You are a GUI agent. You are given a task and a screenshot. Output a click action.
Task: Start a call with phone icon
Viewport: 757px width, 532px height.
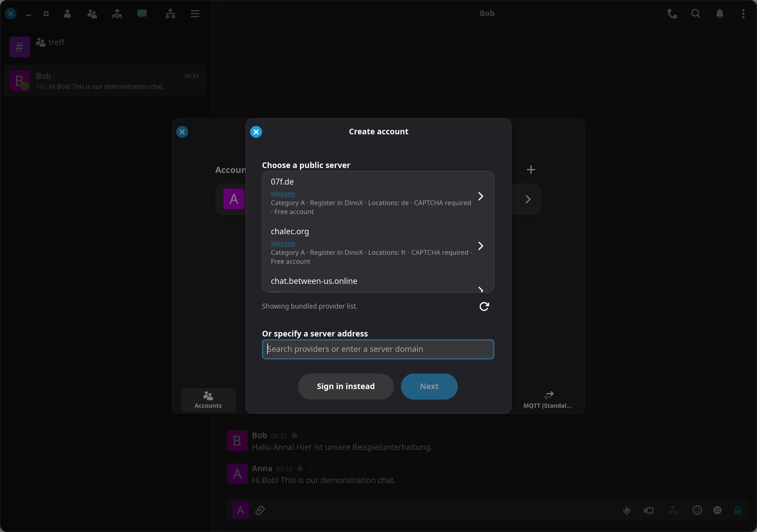(672, 14)
